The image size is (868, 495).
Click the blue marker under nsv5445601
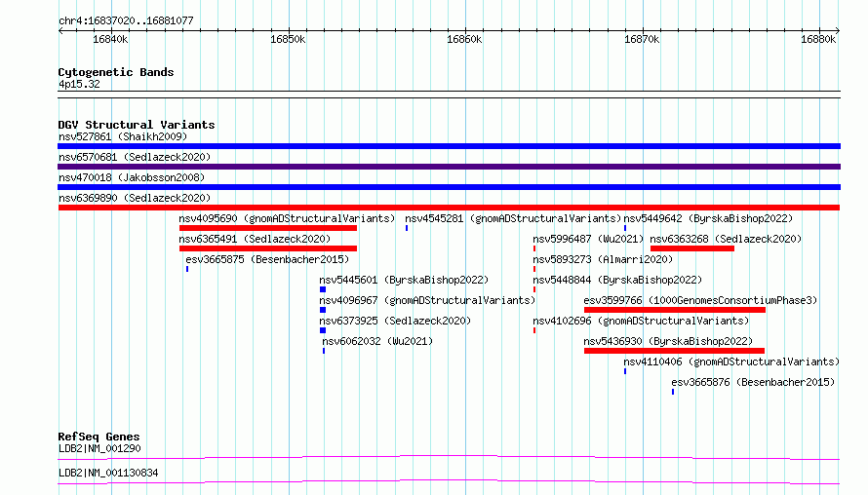click(x=323, y=289)
